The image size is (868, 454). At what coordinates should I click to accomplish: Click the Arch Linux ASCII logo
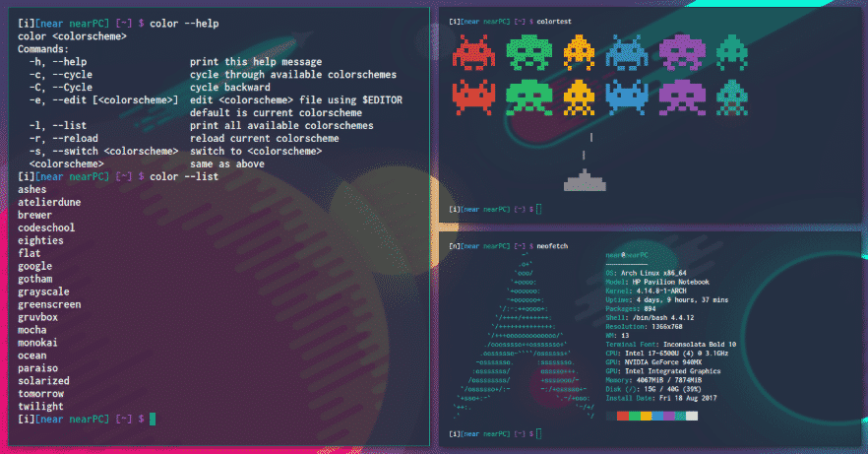pyautogui.click(x=524, y=336)
